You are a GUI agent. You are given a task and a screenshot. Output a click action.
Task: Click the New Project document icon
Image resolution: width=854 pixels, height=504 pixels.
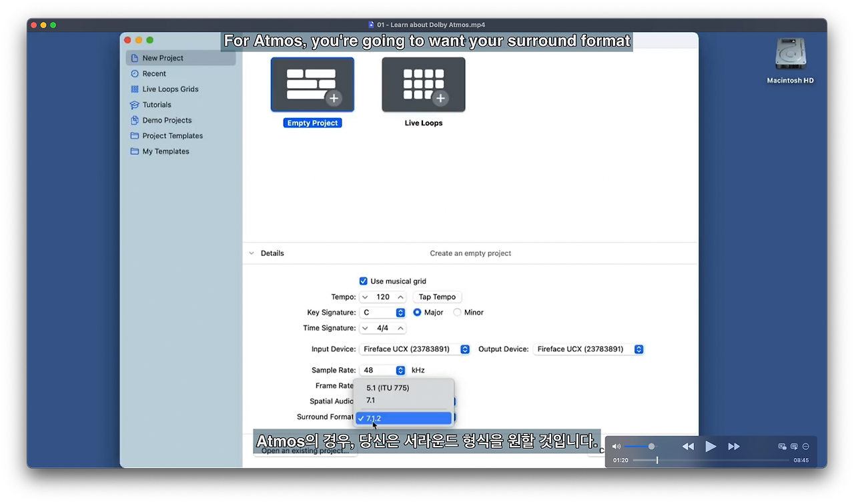135,58
